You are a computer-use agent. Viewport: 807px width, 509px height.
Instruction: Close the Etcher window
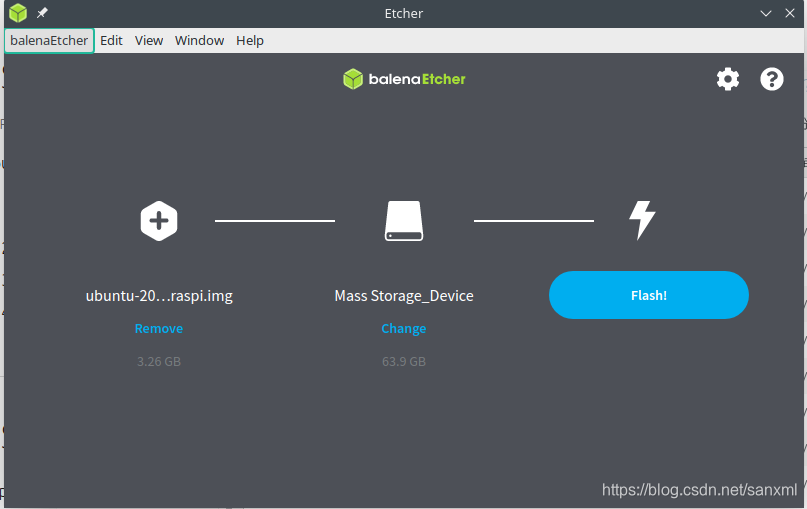click(x=790, y=13)
